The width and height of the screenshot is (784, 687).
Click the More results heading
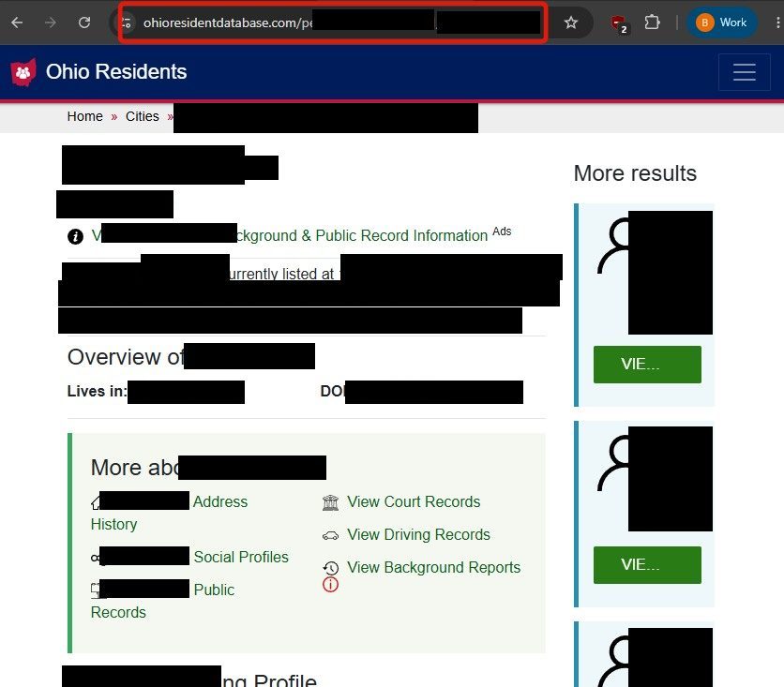click(635, 173)
